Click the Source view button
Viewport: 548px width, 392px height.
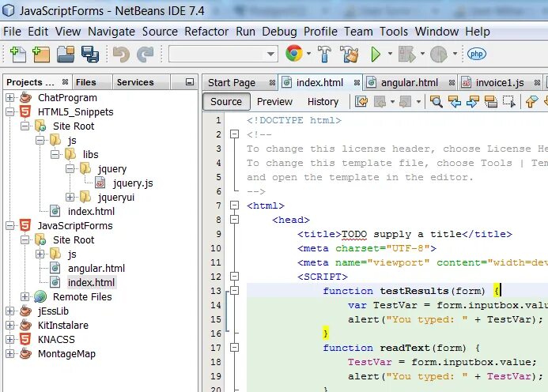point(226,102)
